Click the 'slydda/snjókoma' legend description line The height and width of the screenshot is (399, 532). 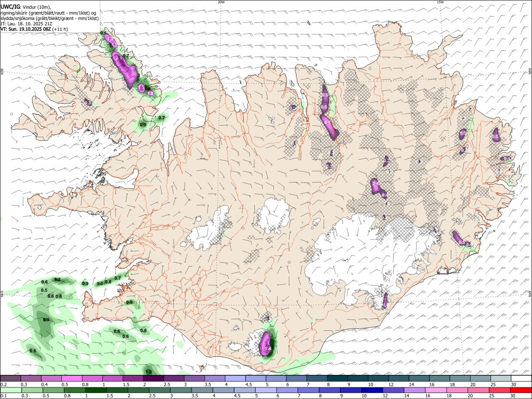pos(49,18)
